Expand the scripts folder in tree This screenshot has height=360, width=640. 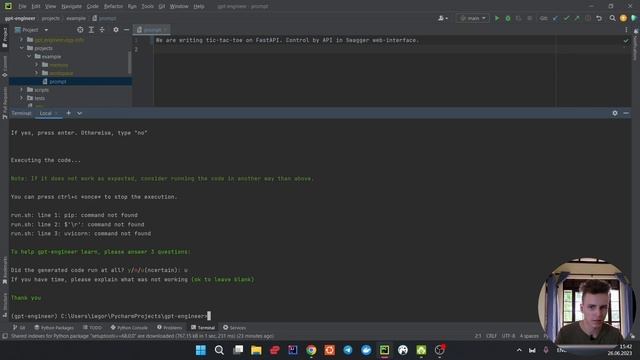click(x=22, y=90)
